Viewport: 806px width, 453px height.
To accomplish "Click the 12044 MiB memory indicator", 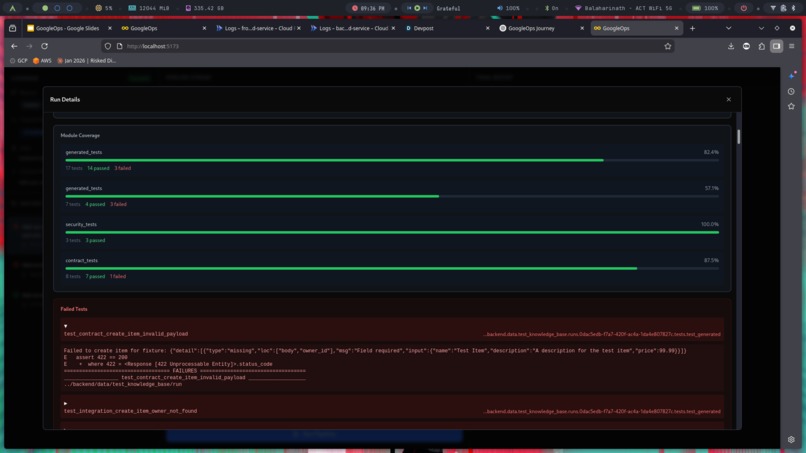I will pyautogui.click(x=149, y=8).
